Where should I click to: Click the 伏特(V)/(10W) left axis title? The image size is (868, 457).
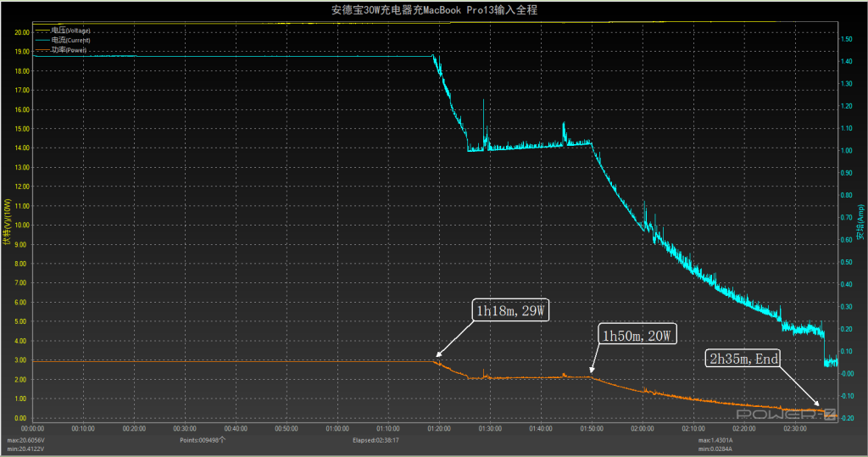(x=7, y=222)
